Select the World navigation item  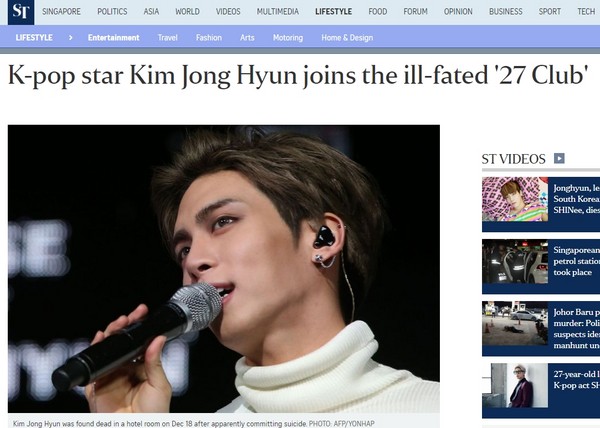(x=188, y=11)
